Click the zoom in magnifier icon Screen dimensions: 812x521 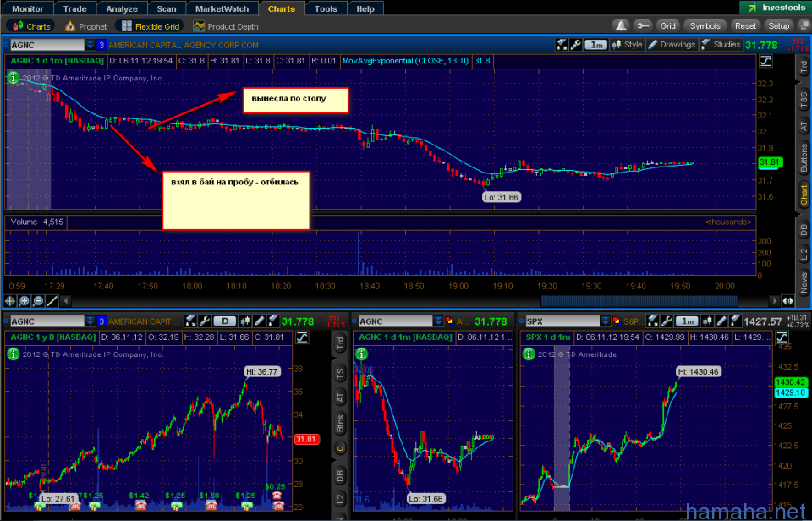click(24, 301)
